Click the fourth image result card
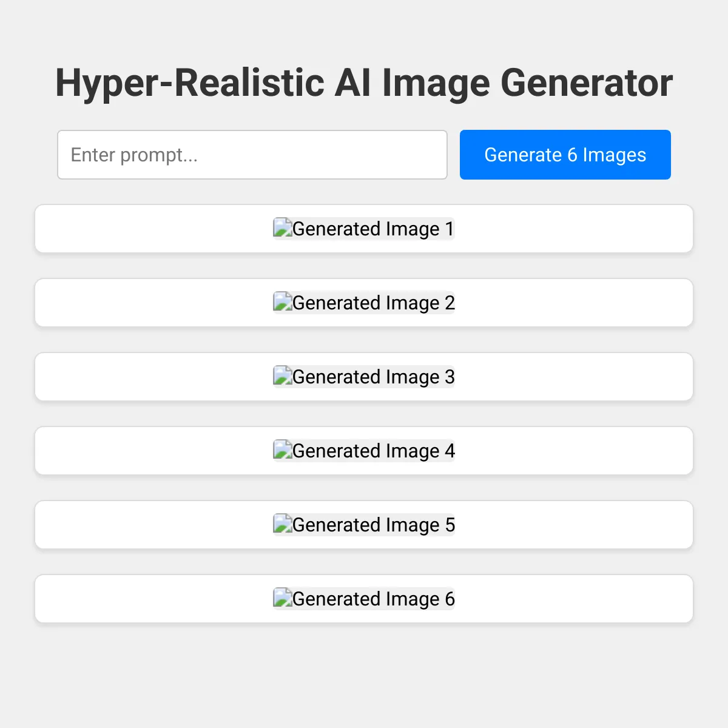The width and height of the screenshot is (728, 728). pos(364,451)
